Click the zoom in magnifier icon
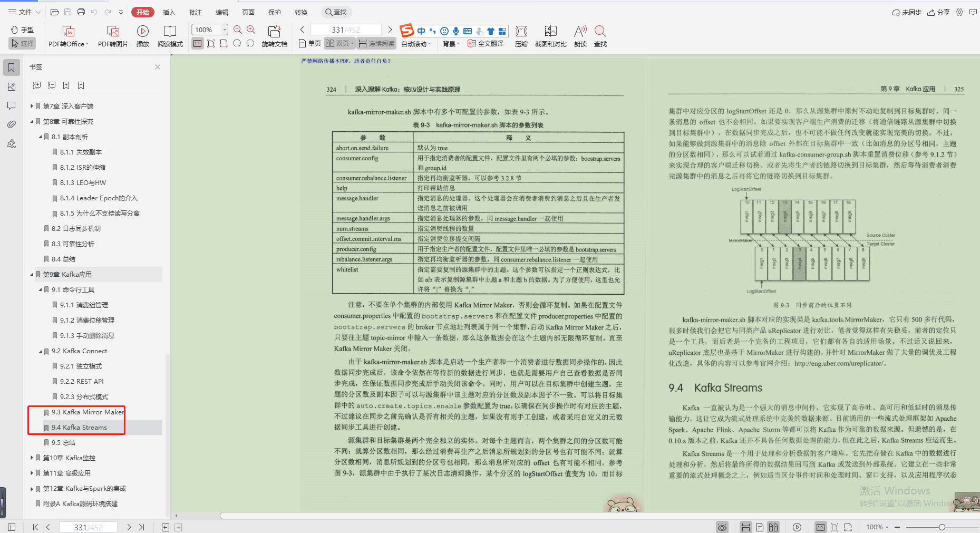The width and height of the screenshot is (980, 533). tap(251, 30)
